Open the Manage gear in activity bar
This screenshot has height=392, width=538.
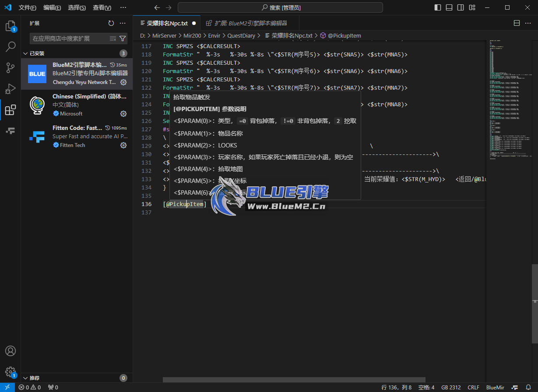pos(10,372)
